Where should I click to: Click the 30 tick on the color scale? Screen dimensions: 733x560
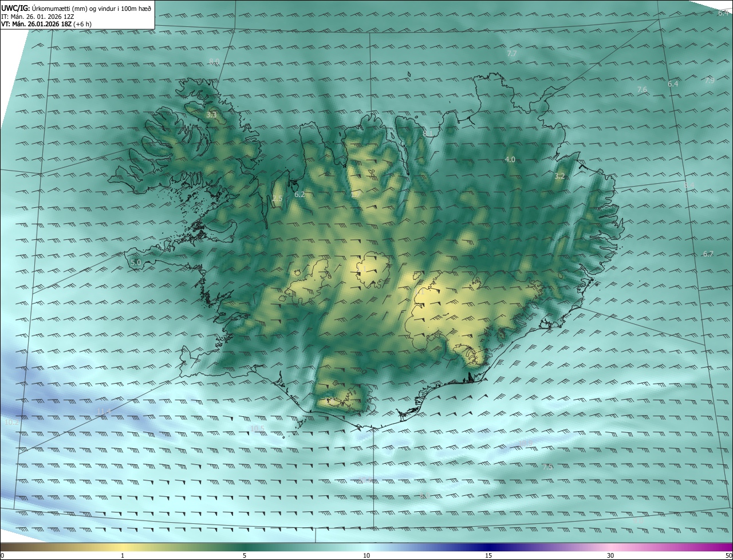[x=610, y=555]
